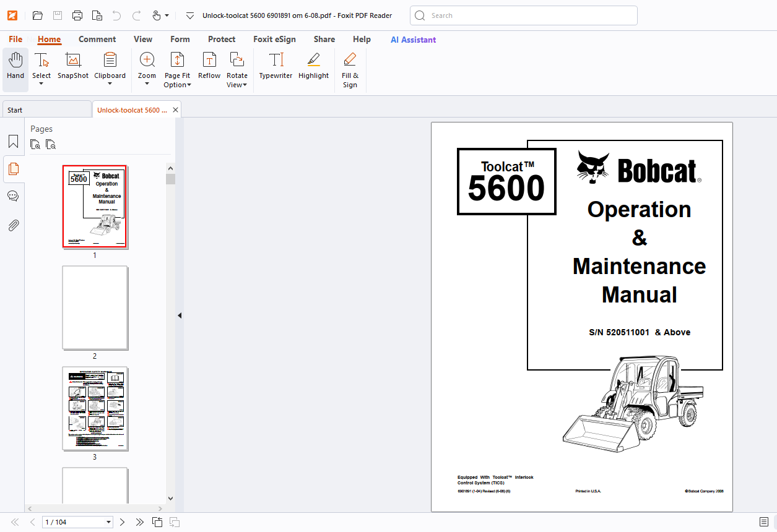This screenshot has width=777, height=532.
Task: Switch to the Comment ribbon tab
Action: click(97, 39)
